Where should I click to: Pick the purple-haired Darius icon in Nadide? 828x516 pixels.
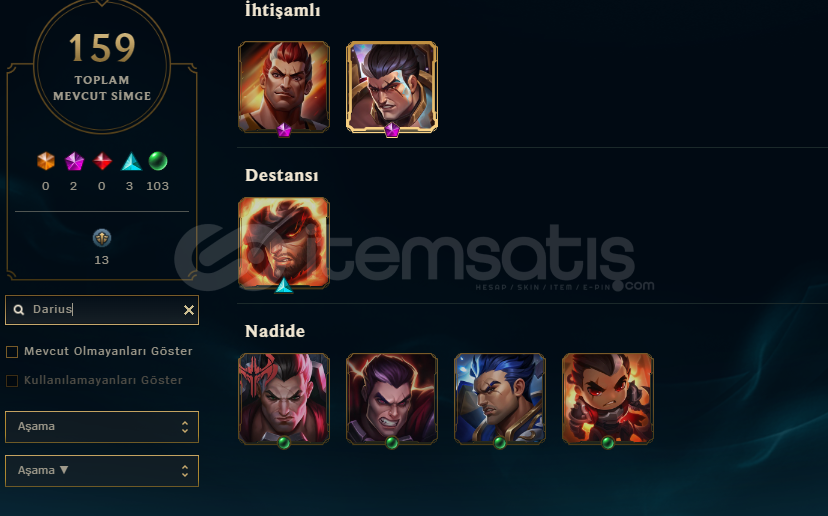392,399
